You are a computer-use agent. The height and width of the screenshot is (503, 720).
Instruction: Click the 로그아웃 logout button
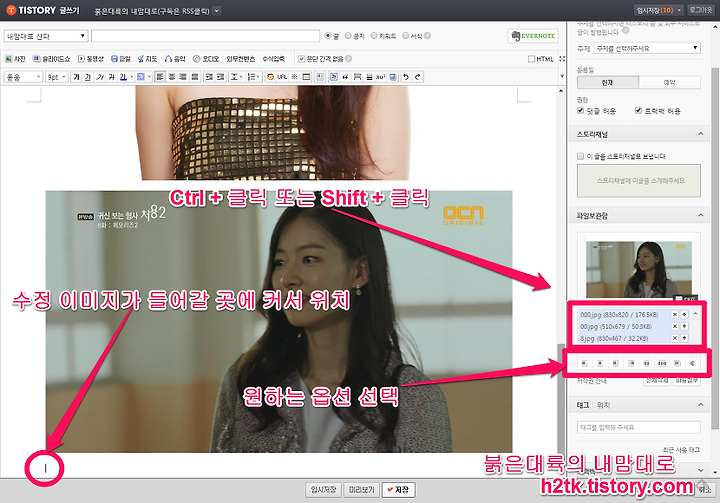click(701, 10)
